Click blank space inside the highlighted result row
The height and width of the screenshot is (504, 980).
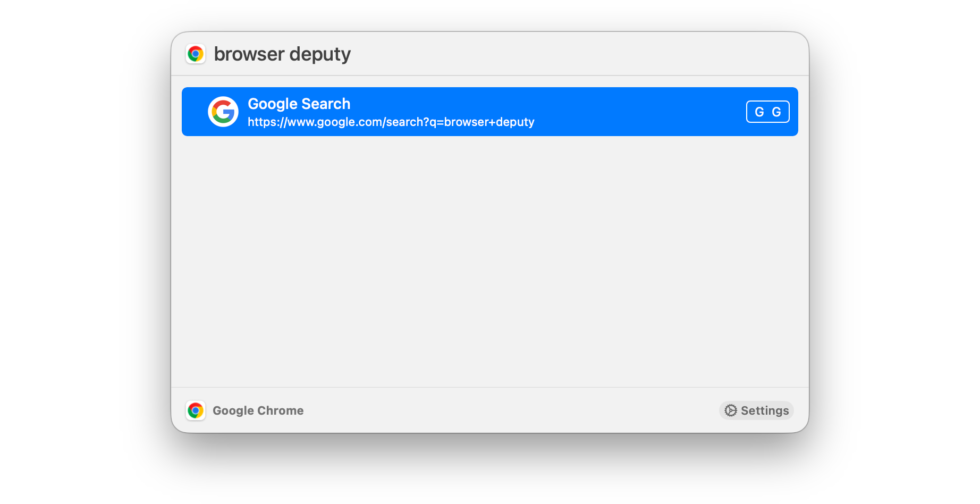[x=638, y=112]
